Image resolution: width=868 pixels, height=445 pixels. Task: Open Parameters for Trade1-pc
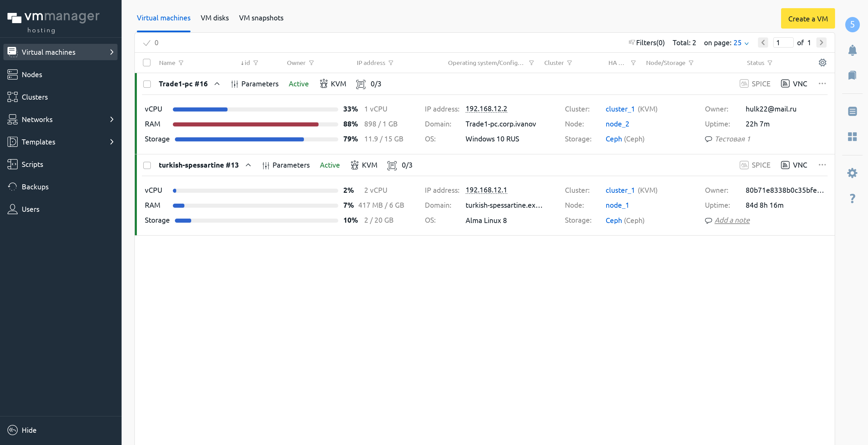point(255,84)
